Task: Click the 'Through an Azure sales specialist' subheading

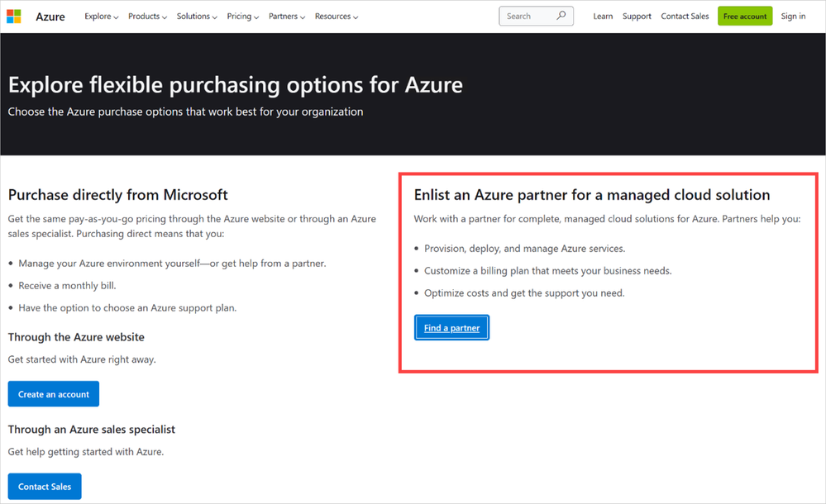Action: 91,429
